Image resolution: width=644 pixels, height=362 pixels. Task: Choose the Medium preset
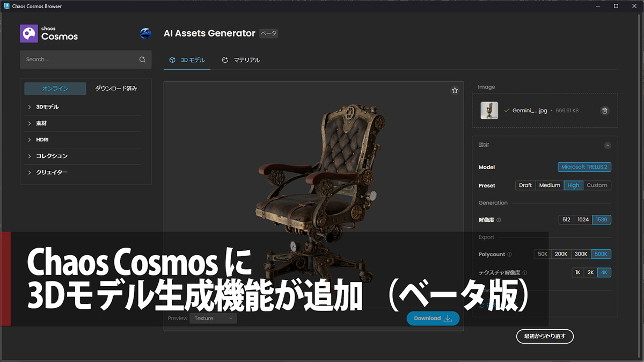pos(550,185)
